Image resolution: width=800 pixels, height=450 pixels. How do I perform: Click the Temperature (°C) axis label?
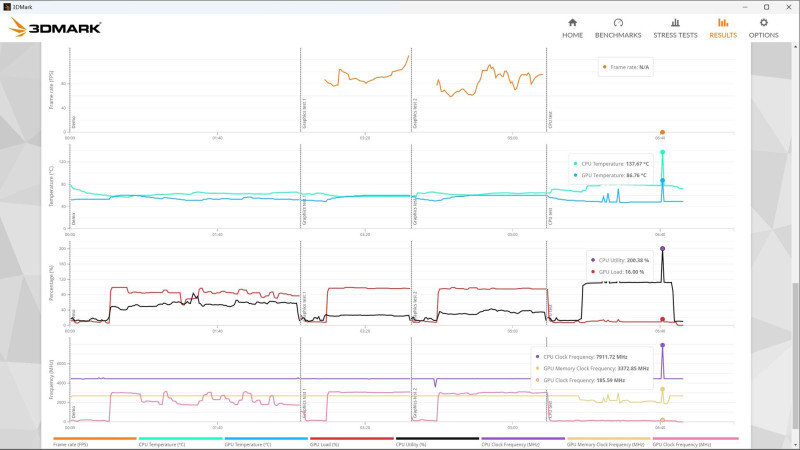(51, 186)
